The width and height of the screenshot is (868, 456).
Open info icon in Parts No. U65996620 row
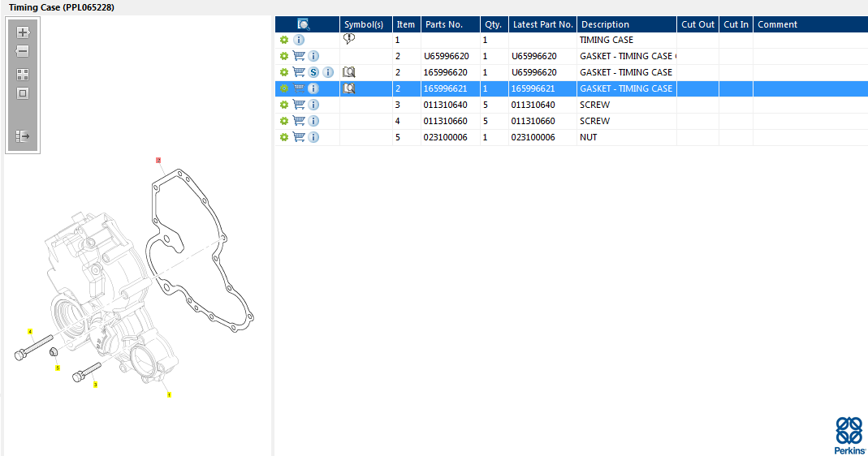(x=313, y=56)
